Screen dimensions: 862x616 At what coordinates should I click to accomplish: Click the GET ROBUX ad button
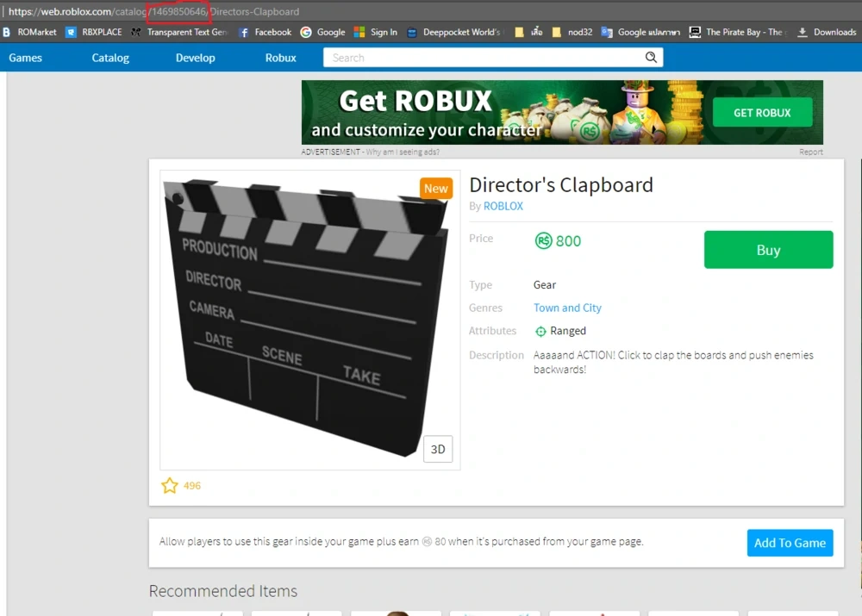pos(762,113)
